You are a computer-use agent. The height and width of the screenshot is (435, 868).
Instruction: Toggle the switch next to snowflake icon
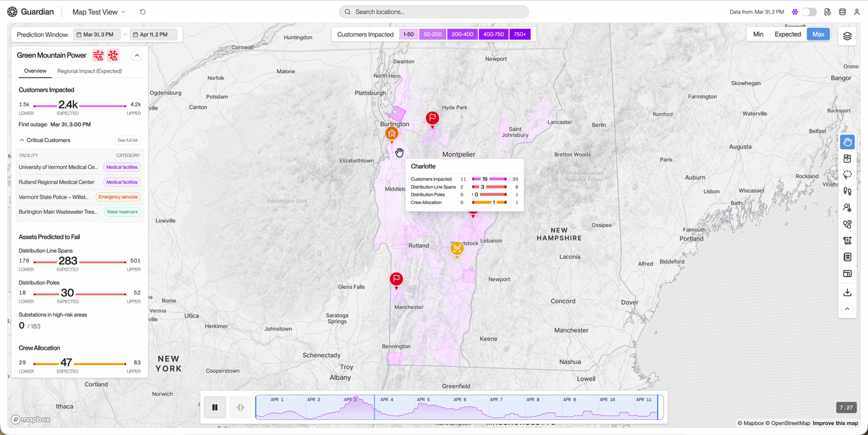pos(809,12)
